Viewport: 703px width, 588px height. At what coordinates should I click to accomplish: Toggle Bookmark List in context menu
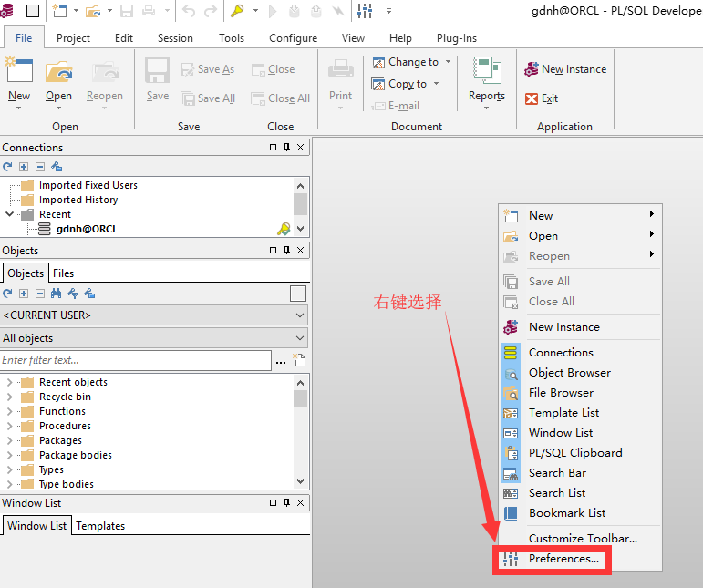pyautogui.click(x=567, y=513)
